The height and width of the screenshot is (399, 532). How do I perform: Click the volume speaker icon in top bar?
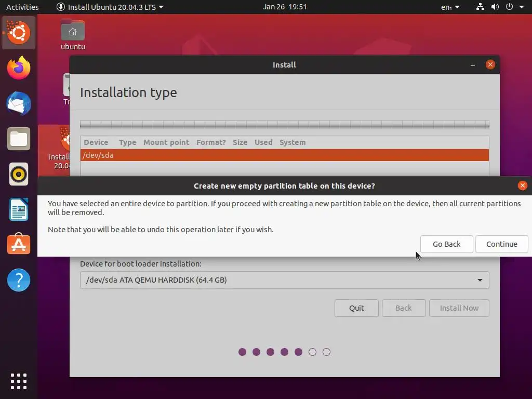[x=495, y=7]
